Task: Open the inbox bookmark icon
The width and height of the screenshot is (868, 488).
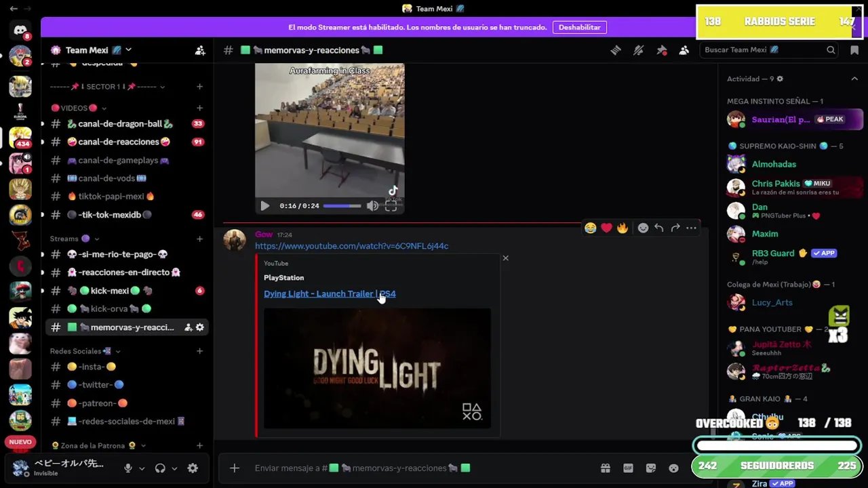Action: pos(854,50)
